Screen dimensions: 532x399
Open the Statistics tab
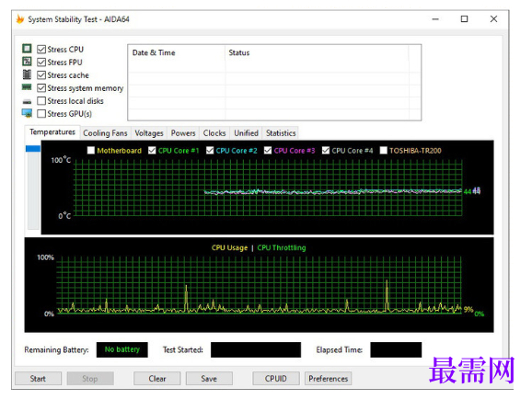[x=281, y=133]
